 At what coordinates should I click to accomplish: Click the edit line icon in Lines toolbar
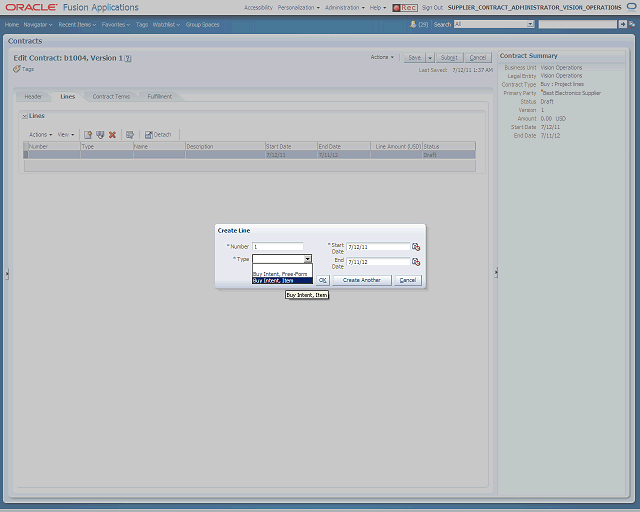[x=100, y=135]
